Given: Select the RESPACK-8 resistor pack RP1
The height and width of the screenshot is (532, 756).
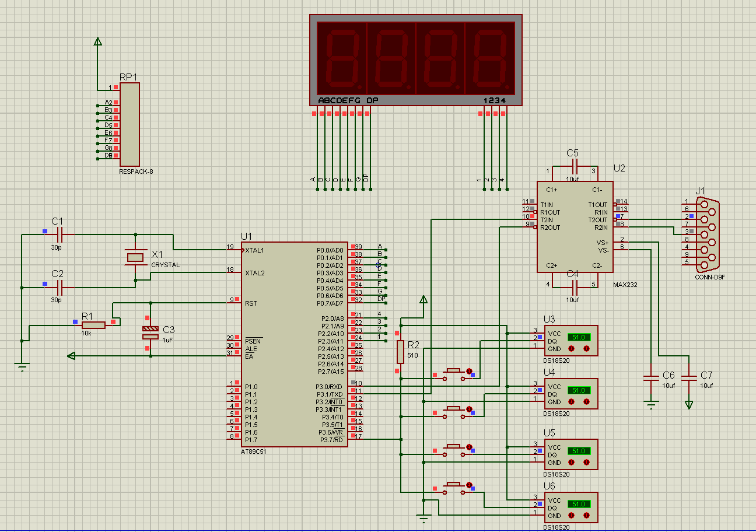Looking at the screenshot, I should coord(129,124).
